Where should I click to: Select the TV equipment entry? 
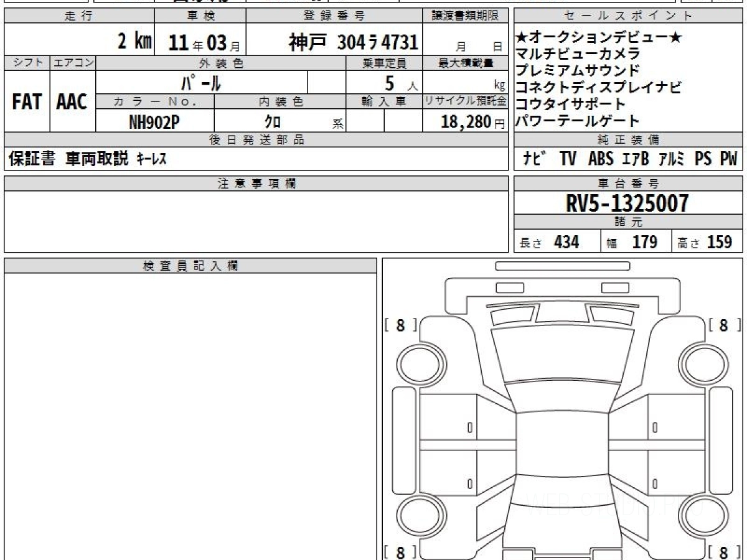coord(568,159)
